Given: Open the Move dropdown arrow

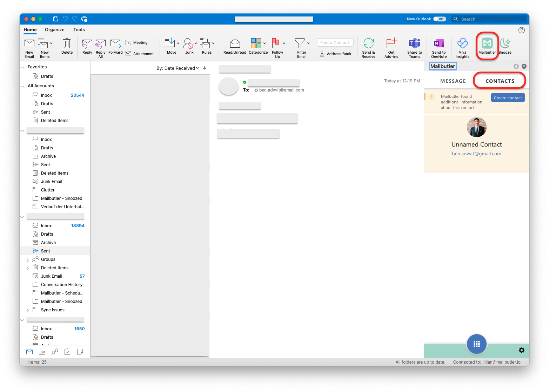Looking at the screenshot, I should tap(178, 43).
